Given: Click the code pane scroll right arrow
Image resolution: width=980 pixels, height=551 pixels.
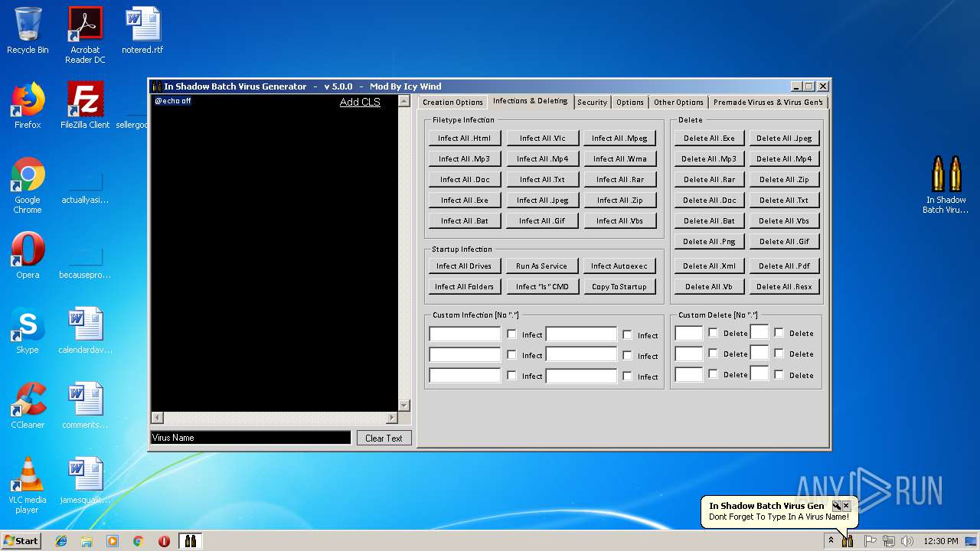Looking at the screenshot, I should point(392,418).
